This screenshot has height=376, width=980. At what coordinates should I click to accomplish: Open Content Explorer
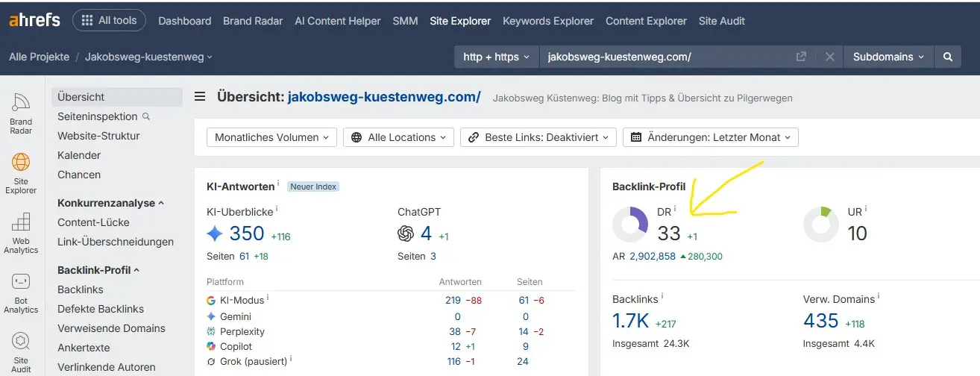(646, 21)
